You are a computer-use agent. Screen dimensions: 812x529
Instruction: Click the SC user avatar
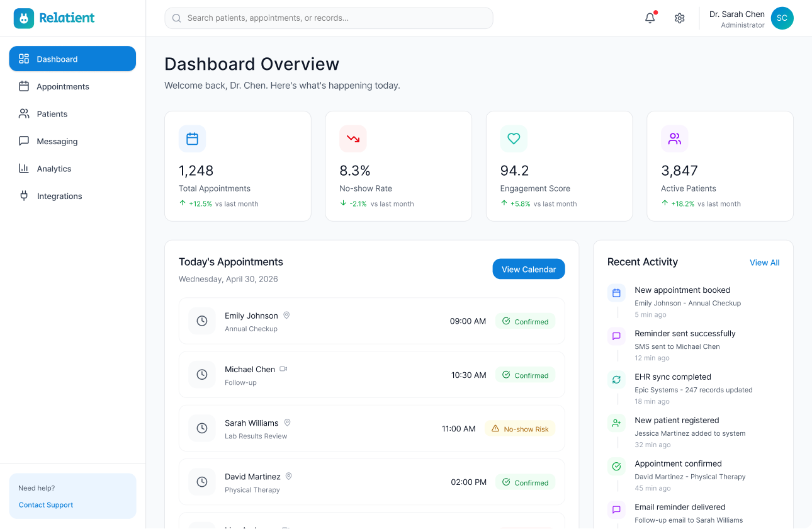click(782, 18)
